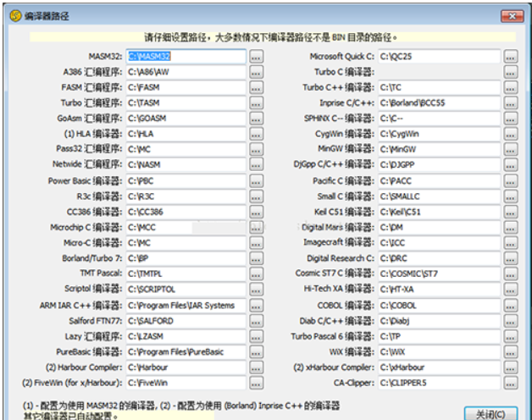
Task: Browse for PureBasic compiler folder
Action: click(256, 352)
